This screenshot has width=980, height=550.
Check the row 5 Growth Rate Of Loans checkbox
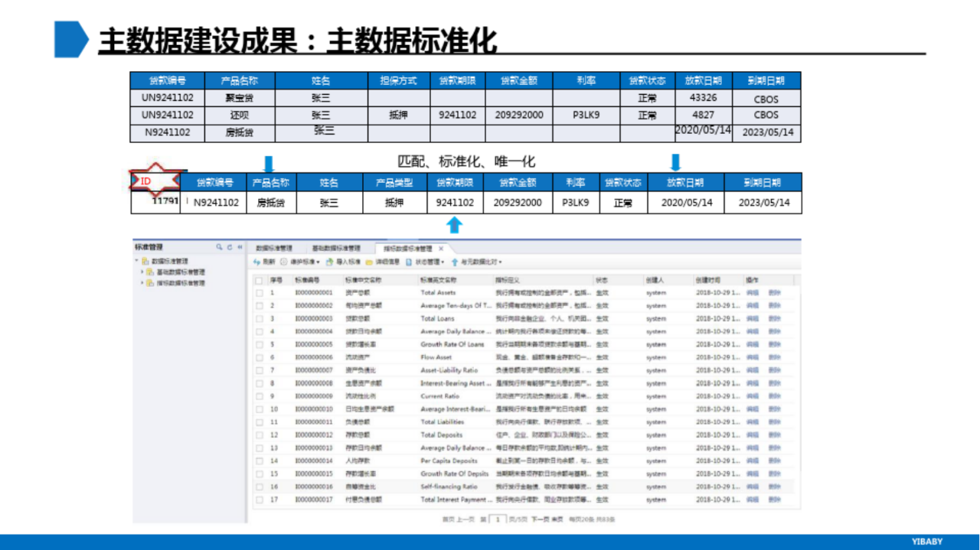(x=259, y=345)
